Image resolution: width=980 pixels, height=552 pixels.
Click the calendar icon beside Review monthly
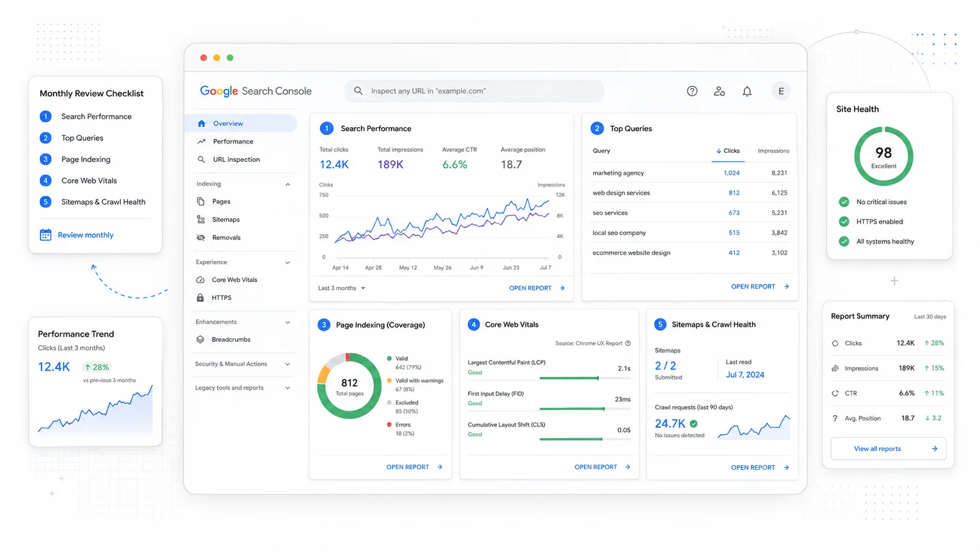tap(45, 235)
